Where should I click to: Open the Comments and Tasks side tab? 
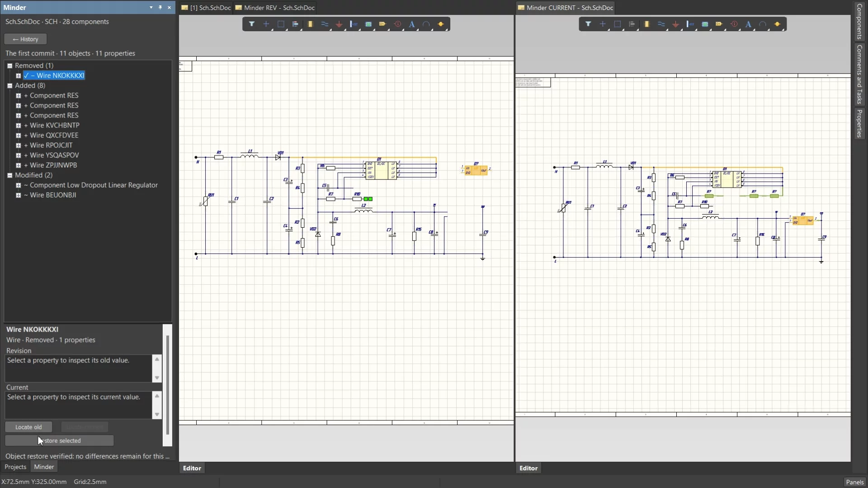point(859,75)
